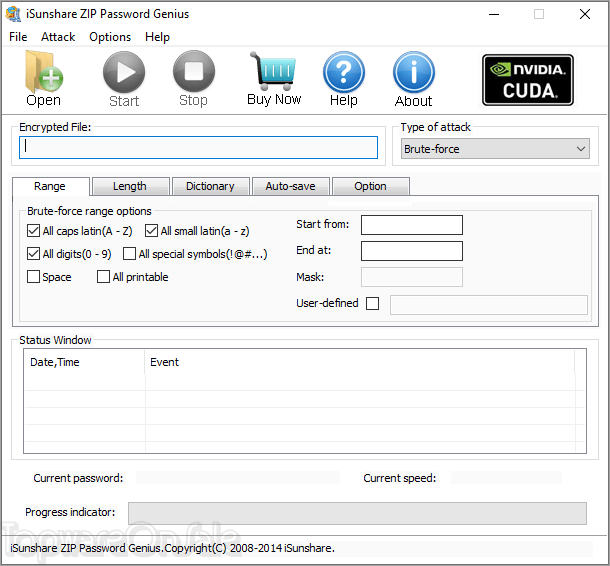This screenshot has height=566, width=610.
Task: Tick the User-defined checkbox
Action: click(x=372, y=303)
